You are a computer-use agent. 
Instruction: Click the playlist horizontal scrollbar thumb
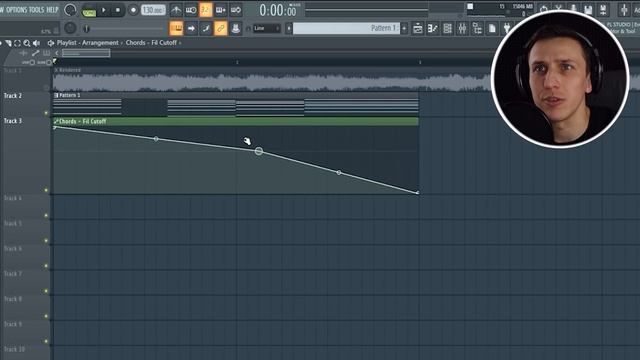pos(86,53)
